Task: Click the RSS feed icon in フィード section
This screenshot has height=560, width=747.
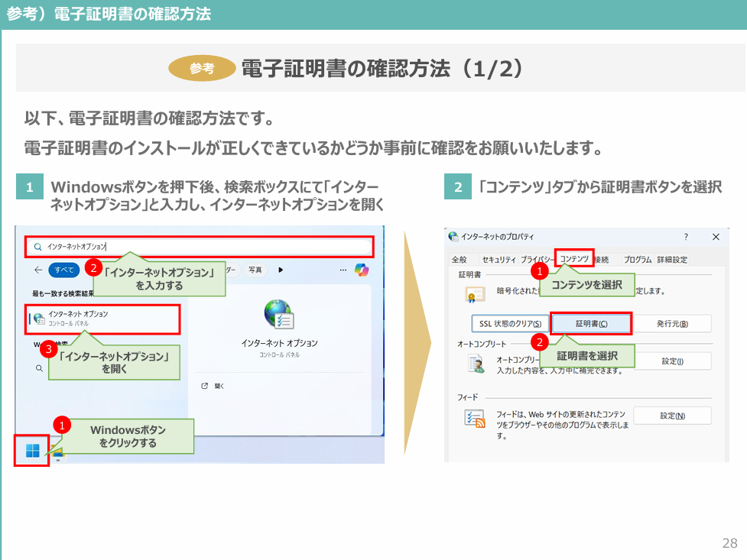Action: click(x=474, y=416)
